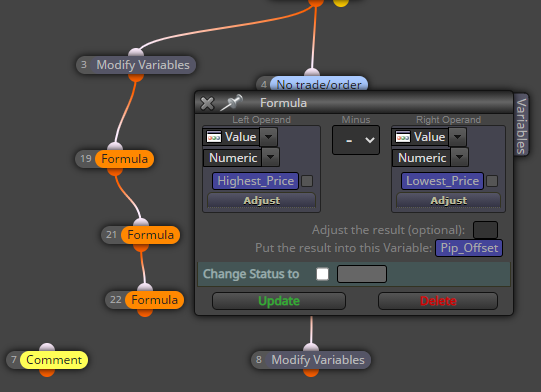
Task: Click the orange output connector of Comment node
Action: 47,373
